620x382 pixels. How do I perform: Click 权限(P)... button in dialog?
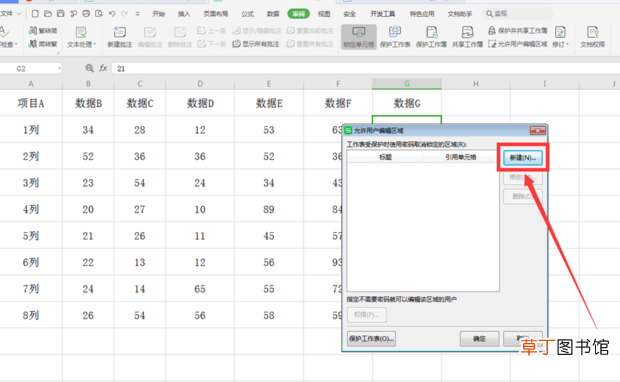pos(367,315)
